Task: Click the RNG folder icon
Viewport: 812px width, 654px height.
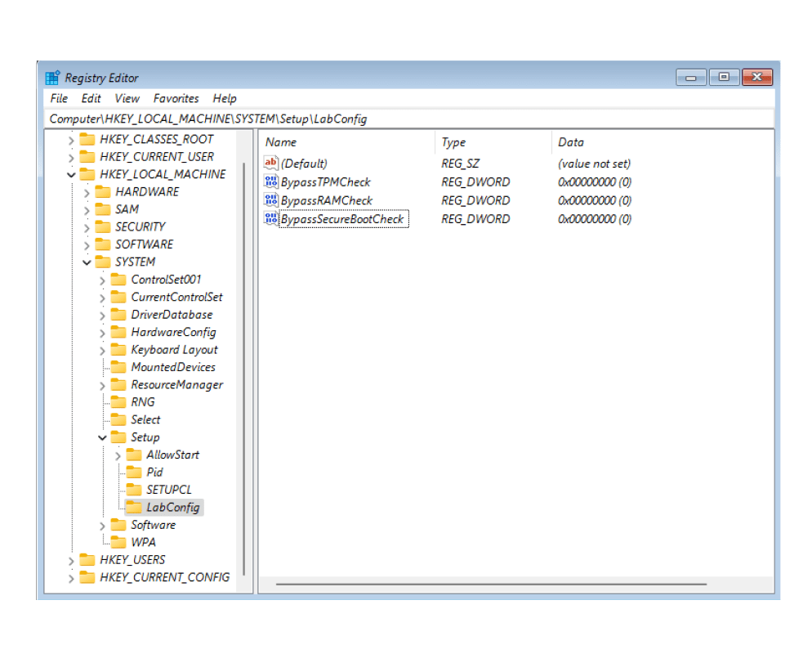Action: tap(118, 402)
